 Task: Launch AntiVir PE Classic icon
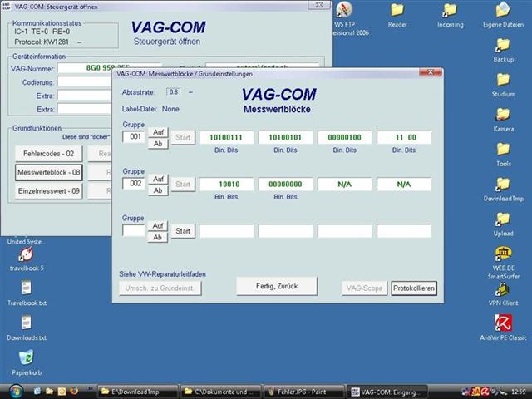pos(503,323)
